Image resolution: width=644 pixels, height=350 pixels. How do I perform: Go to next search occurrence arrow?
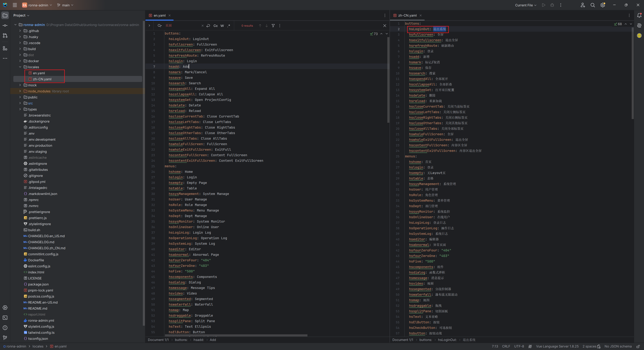coord(266,25)
